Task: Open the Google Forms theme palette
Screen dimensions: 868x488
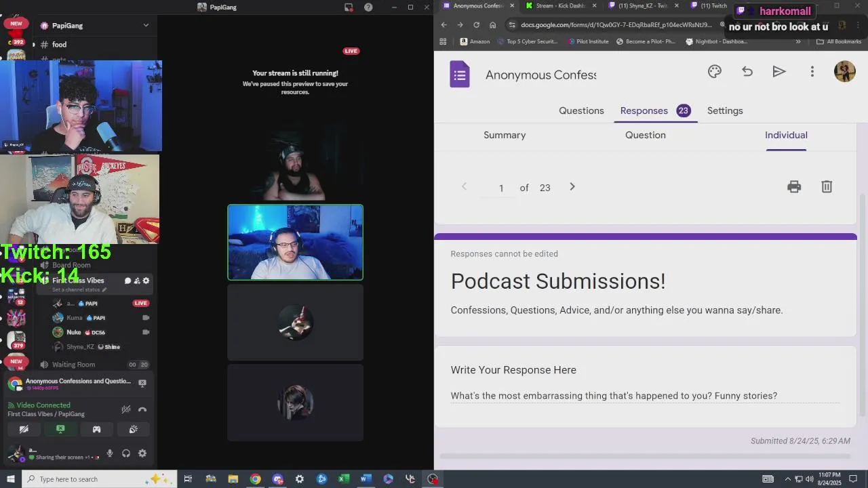Action: click(715, 72)
